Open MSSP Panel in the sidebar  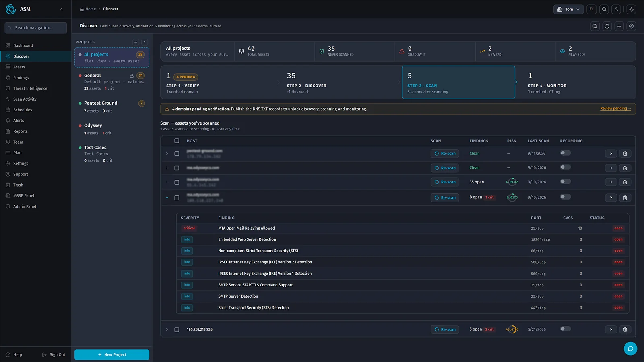pyautogui.click(x=36, y=196)
